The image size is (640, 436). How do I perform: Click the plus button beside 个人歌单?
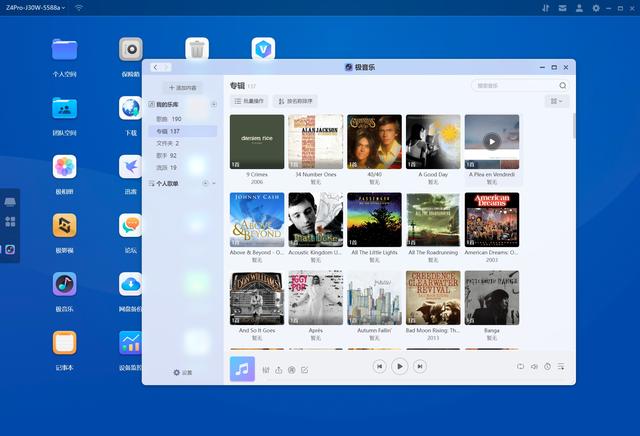[x=205, y=183]
